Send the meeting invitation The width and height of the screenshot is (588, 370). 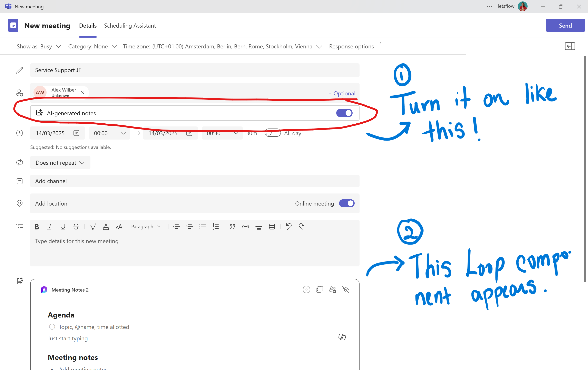point(565,25)
